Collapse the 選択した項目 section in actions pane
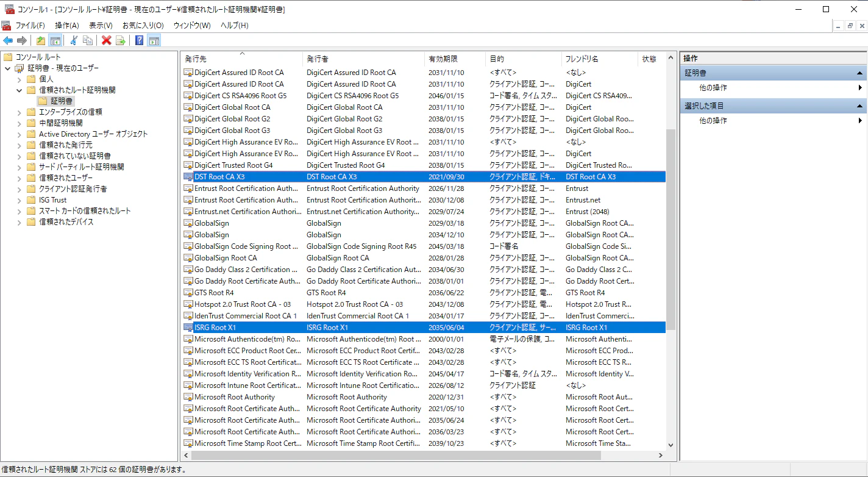The image size is (868, 477). [x=861, y=106]
